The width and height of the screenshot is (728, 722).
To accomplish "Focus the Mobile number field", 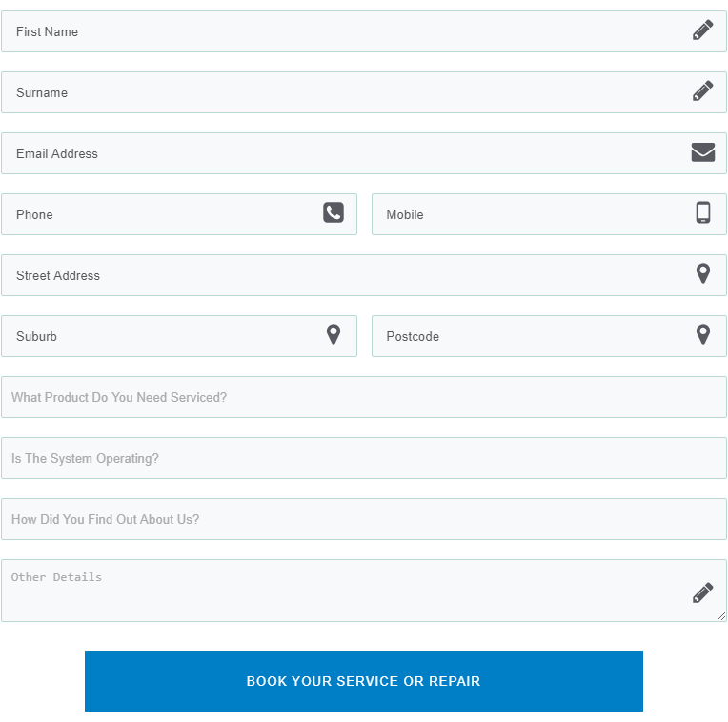I will tap(549, 214).
